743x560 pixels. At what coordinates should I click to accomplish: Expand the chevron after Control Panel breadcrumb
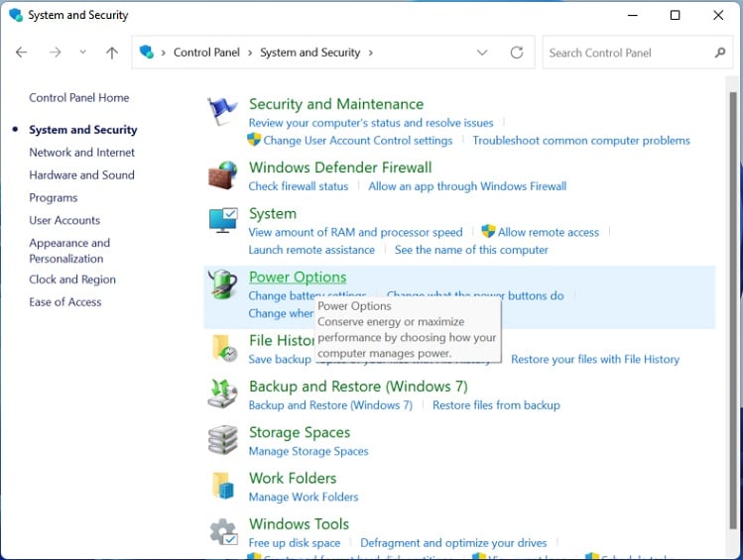coord(250,53)
